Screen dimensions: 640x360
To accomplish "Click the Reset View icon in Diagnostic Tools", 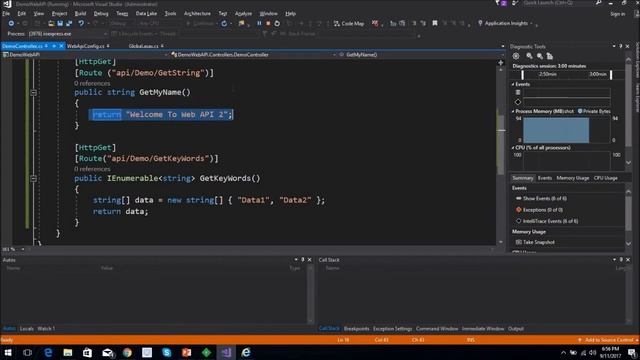I will coord(549,56).
